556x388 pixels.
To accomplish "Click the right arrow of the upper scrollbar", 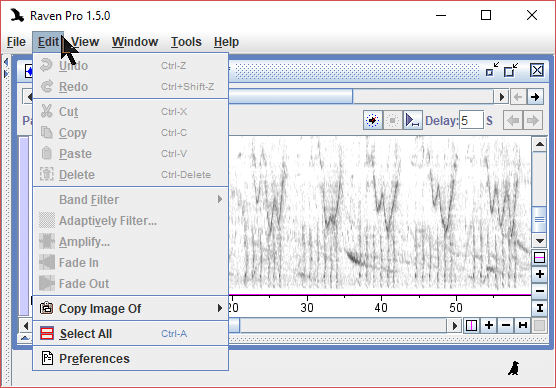I will (x=501, y=97).
